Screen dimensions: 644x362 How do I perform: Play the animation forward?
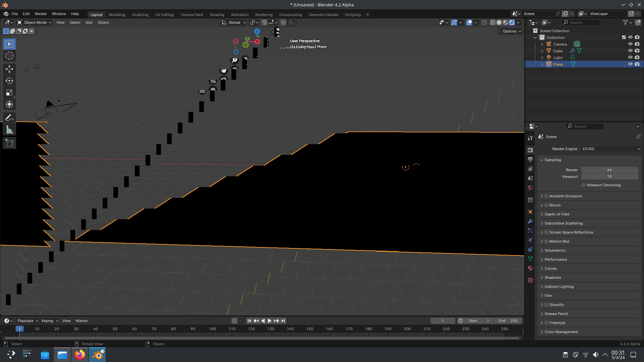270,321
